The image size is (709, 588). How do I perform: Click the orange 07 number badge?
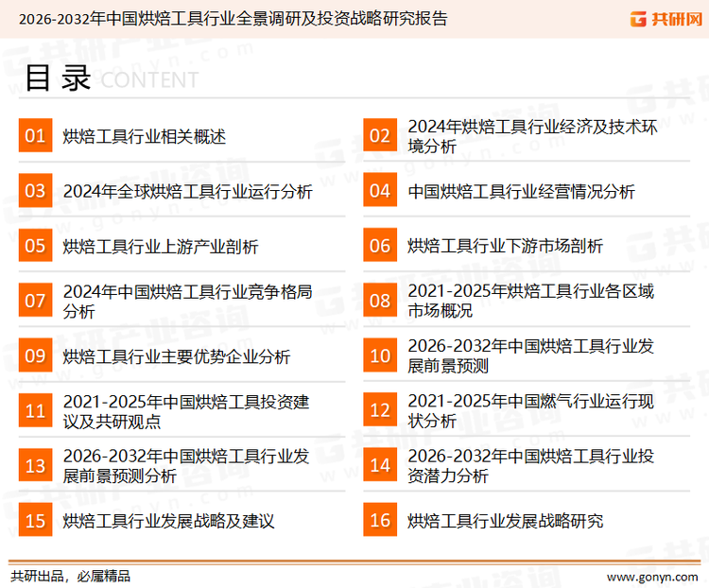[35, 301]
